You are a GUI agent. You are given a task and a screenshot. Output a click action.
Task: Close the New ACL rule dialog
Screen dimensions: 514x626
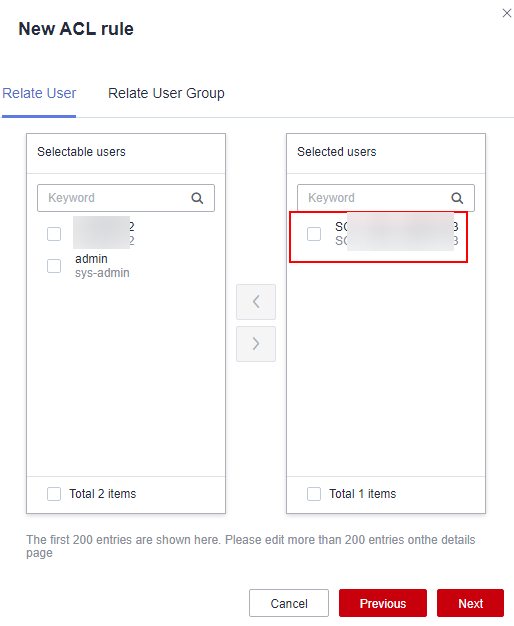coord(507,13)
